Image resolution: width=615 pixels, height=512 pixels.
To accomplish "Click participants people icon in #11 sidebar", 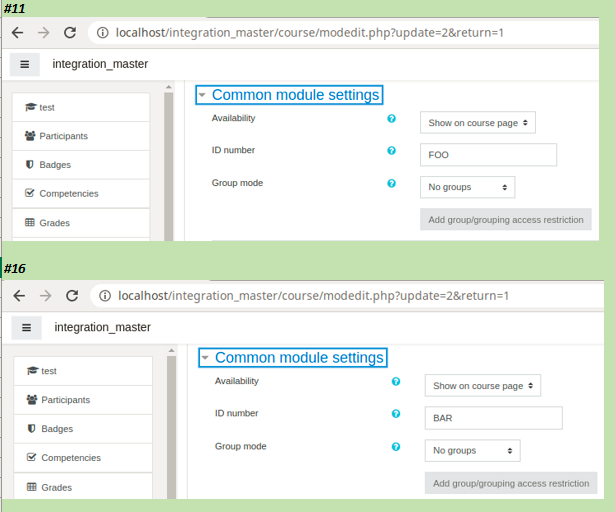I will [x=30, y=136].
